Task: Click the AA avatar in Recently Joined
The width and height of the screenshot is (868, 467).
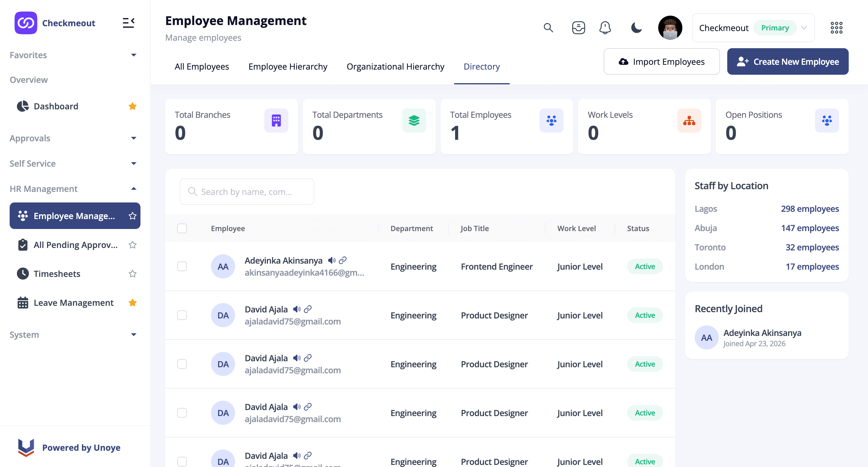Action: point(706,337)
